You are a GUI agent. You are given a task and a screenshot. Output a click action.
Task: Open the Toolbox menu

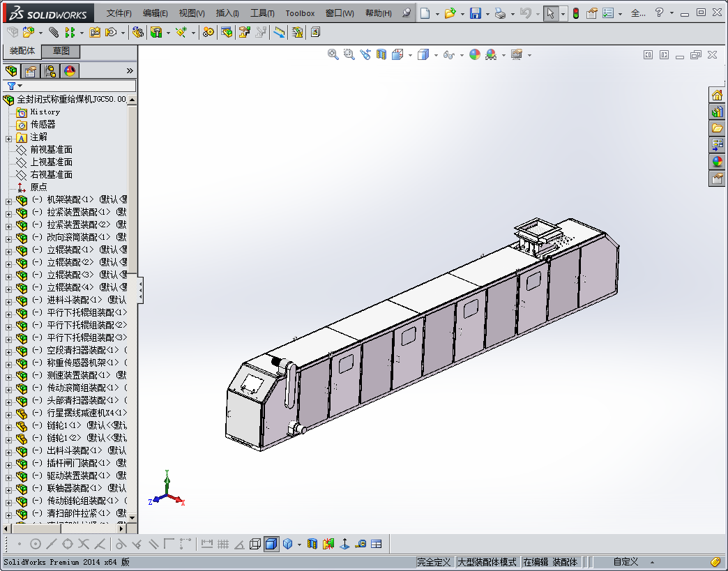pyautogui.click(x=300, y=13)
